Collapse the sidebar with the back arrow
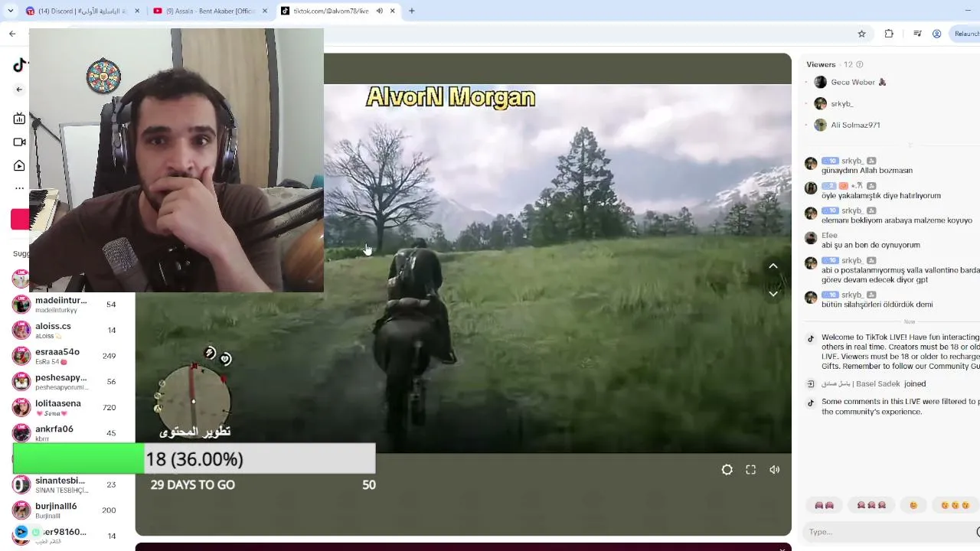This screenshot has width=980, height=551. coord(19,90)
